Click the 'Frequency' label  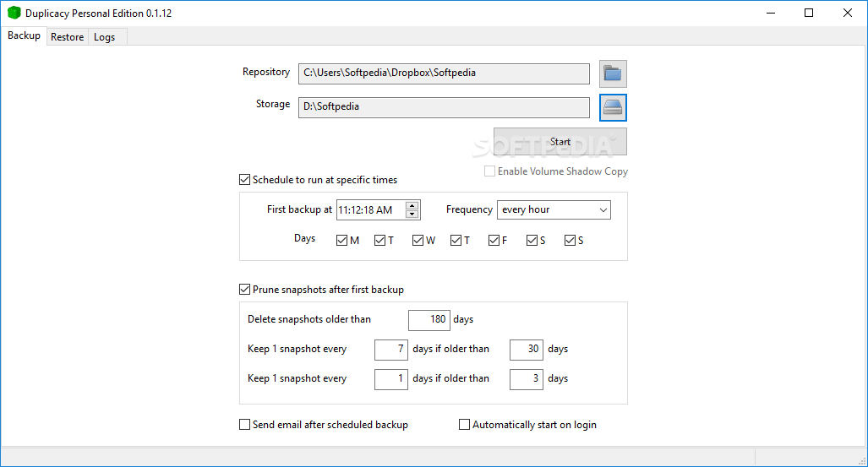(x=469, y=209)
